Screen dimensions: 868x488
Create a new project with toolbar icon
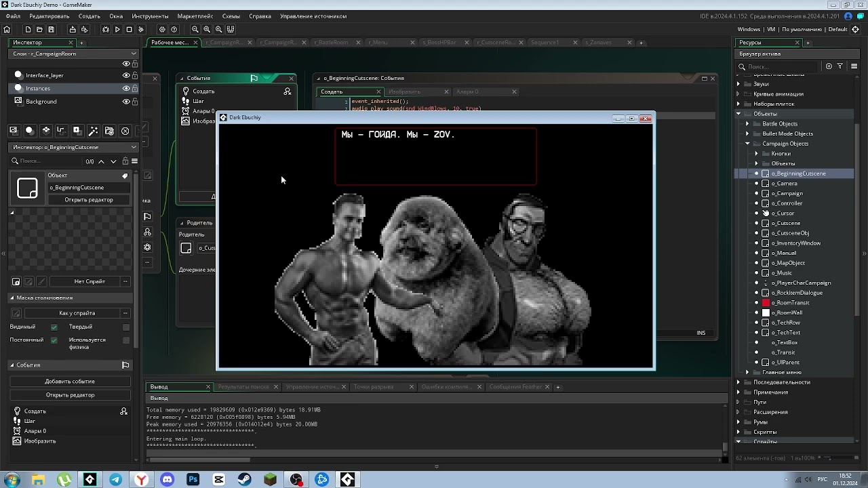coord(28,29)
